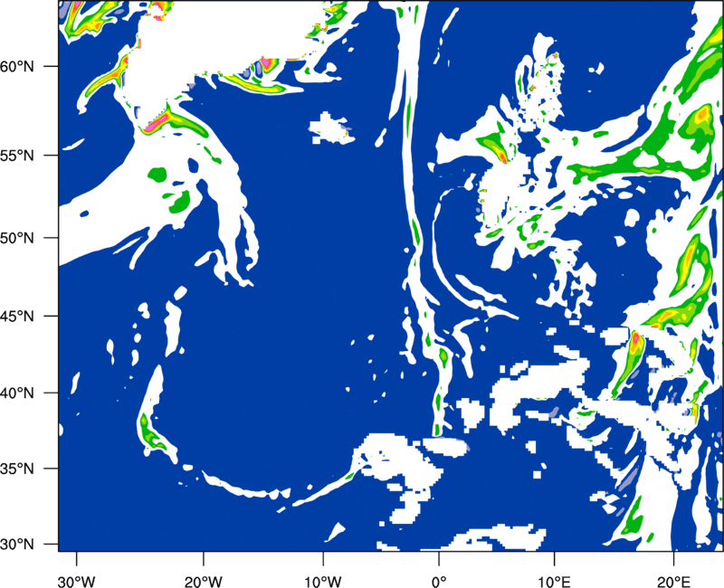Click the 20°E longitude label
Image resolution: width=724 pixels, height=588 pixels.
[673, 581]
